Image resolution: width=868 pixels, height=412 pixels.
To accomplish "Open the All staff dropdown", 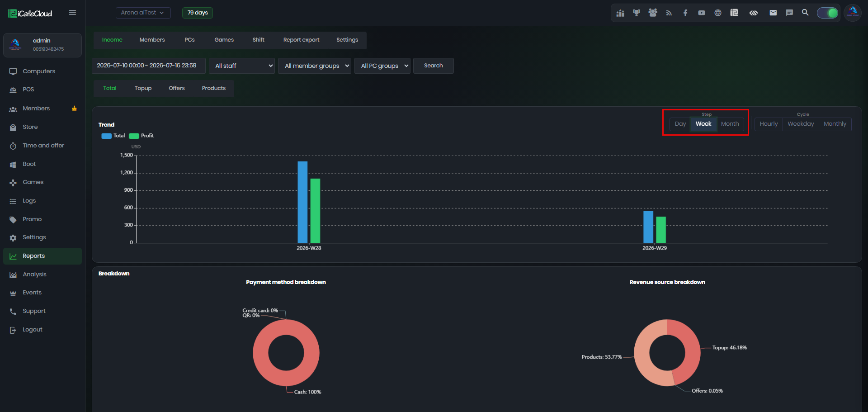I will tap(242, 66).
